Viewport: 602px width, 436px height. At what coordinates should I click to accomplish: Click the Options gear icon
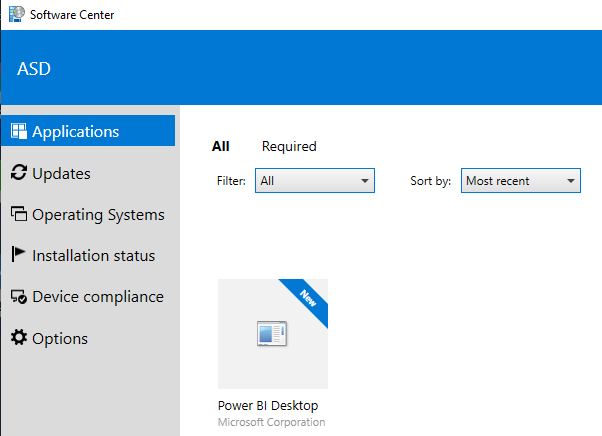(19, 337)
